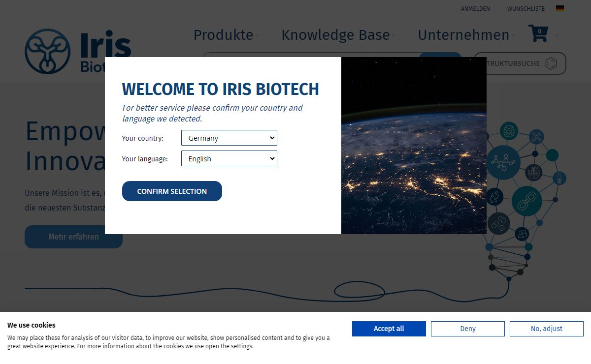
Task: Expand the cart dropdown chevron
Action: (x=557, y=35)
